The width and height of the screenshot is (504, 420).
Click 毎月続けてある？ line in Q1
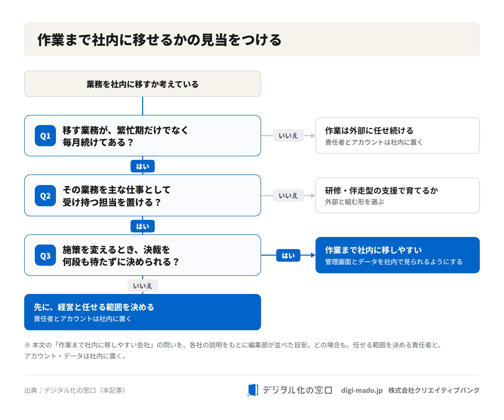pos(98,142)
